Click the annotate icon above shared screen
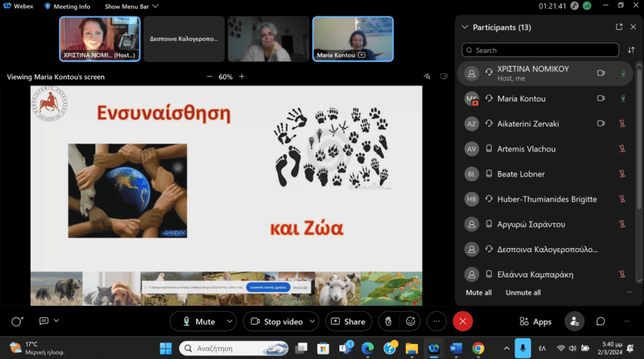 click(427, 76)
